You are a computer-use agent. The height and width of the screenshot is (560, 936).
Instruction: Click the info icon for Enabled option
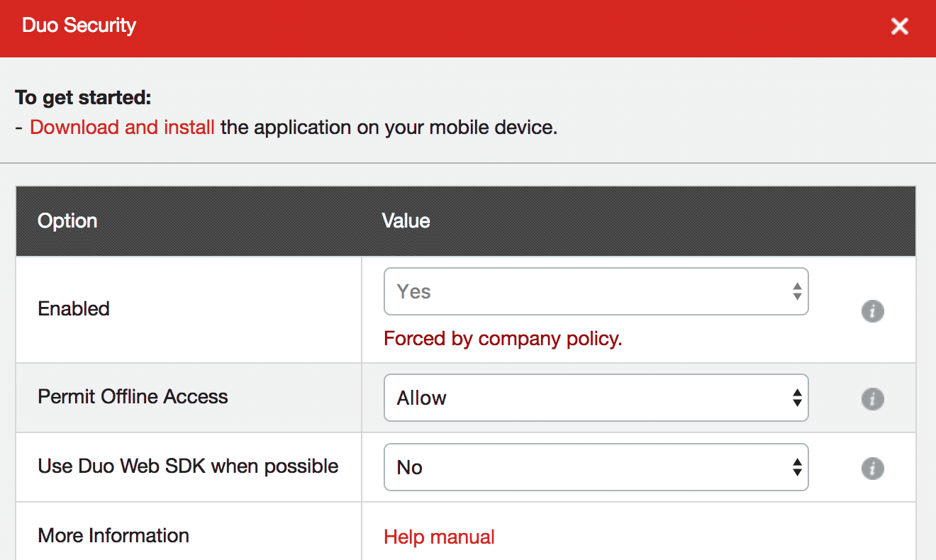pos(872,311)
